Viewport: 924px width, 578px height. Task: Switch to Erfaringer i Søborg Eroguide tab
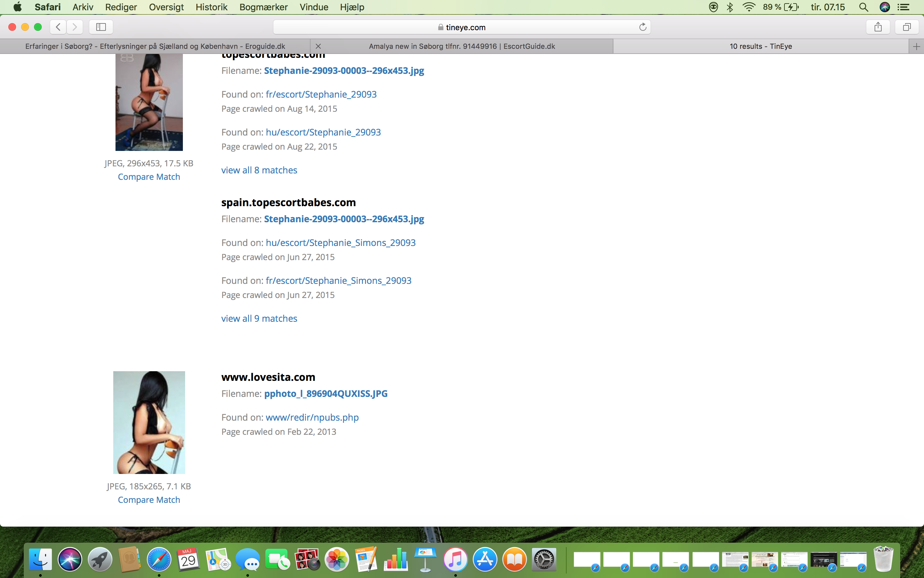[155, 46]
